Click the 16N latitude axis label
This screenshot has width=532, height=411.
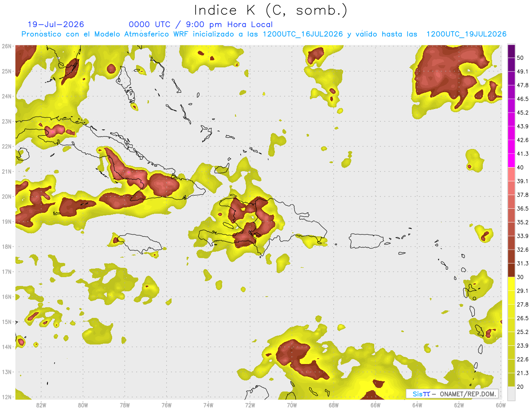(6, 297)
